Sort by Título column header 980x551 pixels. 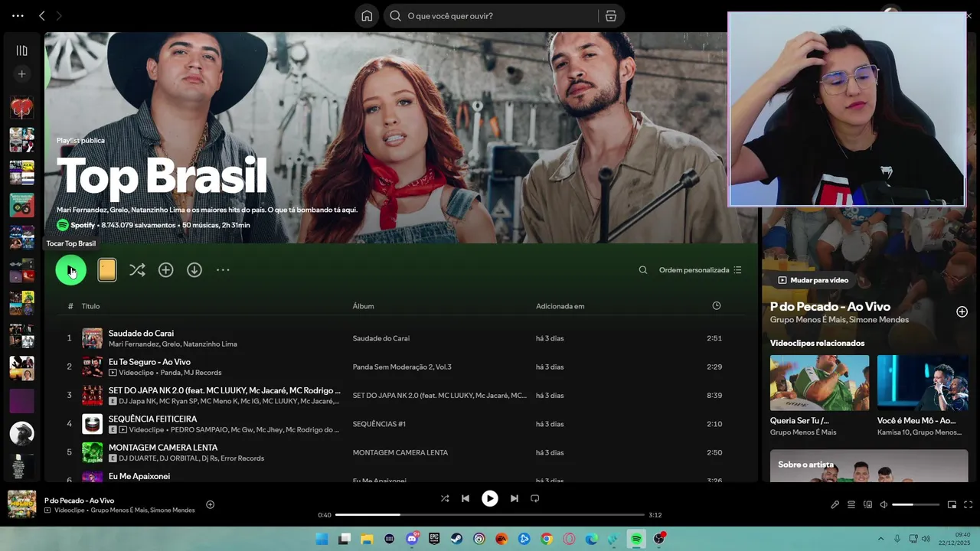[90, 306]
